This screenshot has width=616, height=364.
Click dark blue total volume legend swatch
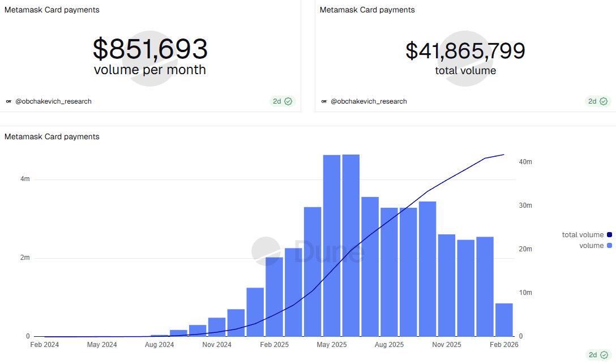coord(609,235)
